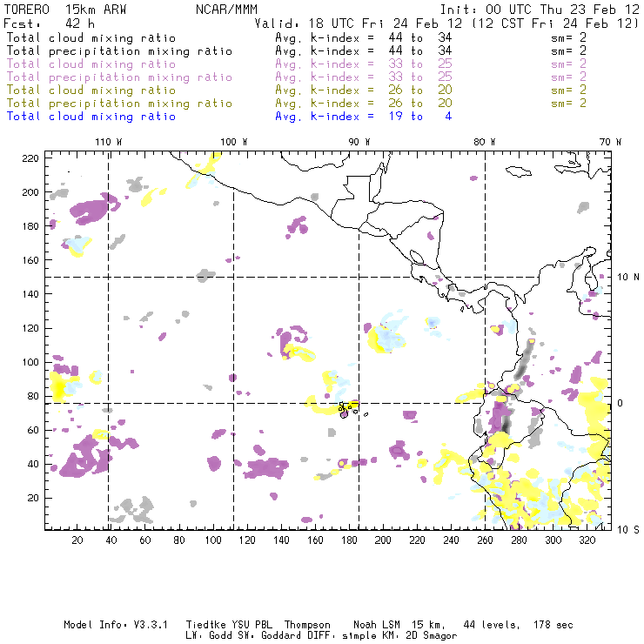Click the '100' value on the vertical axis

pyautogui.click(x=30, y=362)
